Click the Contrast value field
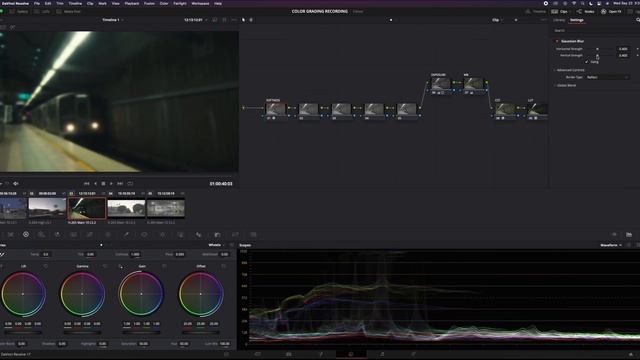Viewport: 640px width, 360px height. point(135,254)
